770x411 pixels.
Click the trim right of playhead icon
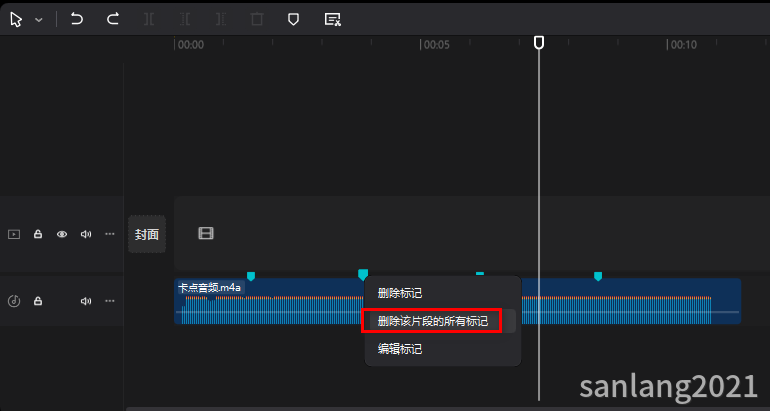coord(221,19)
